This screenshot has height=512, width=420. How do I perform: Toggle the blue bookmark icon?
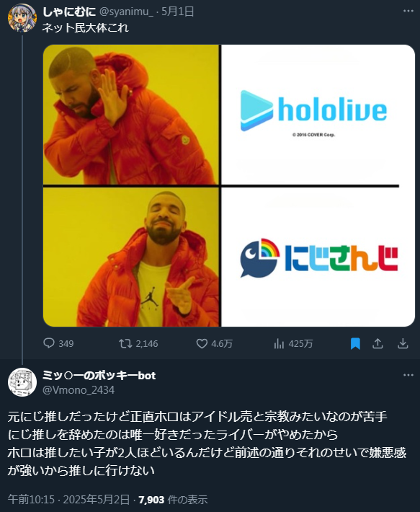pos(355,343)
